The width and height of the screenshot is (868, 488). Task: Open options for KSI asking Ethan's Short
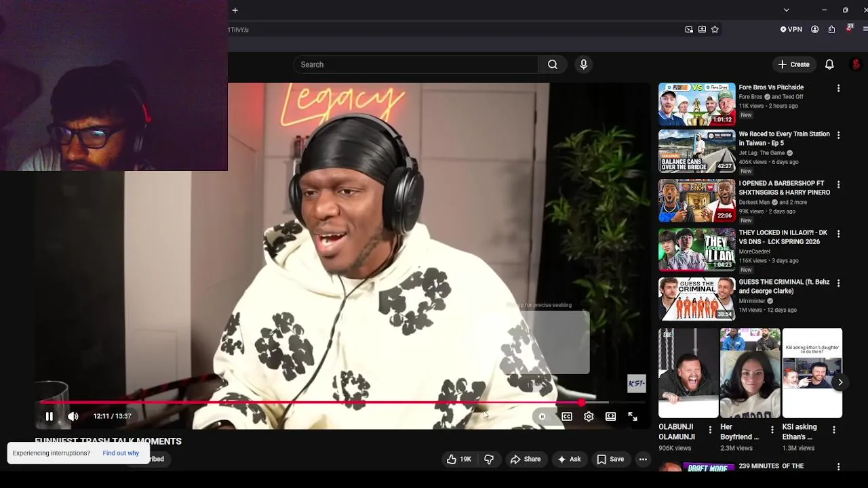(833, 430)
